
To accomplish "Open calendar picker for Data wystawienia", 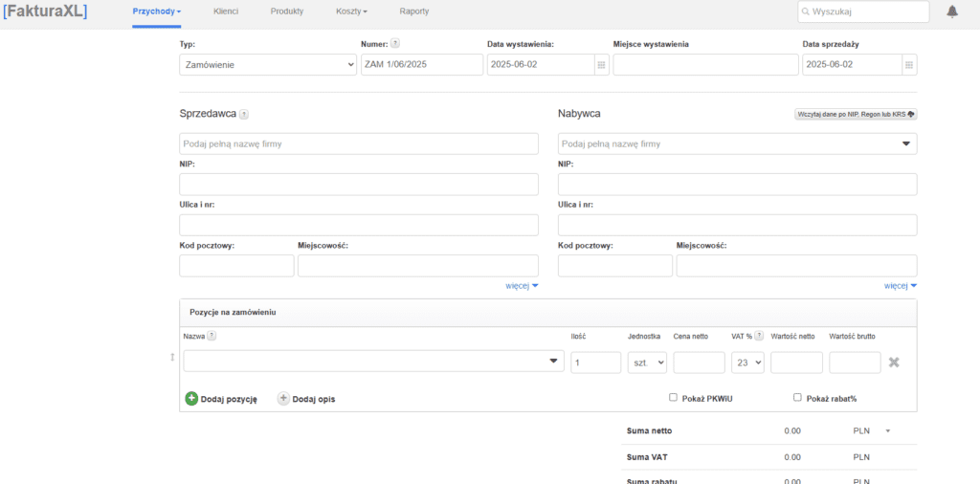I will pos(602,65).
